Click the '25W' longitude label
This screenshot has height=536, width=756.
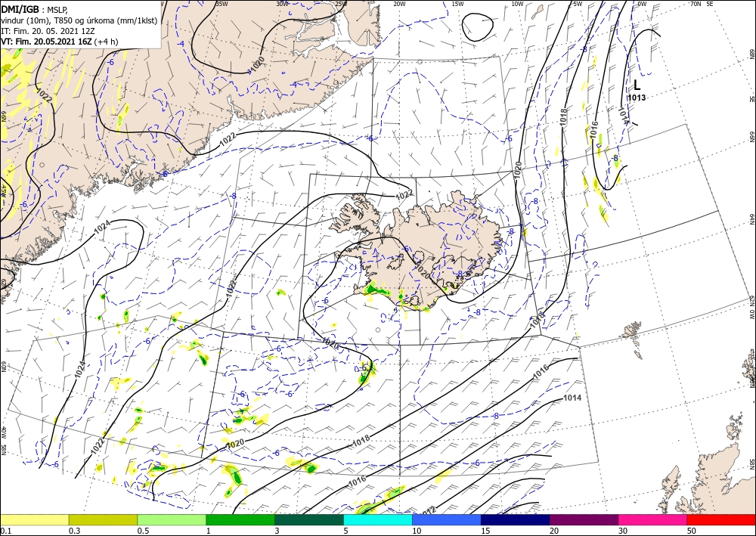coord(341,4)
